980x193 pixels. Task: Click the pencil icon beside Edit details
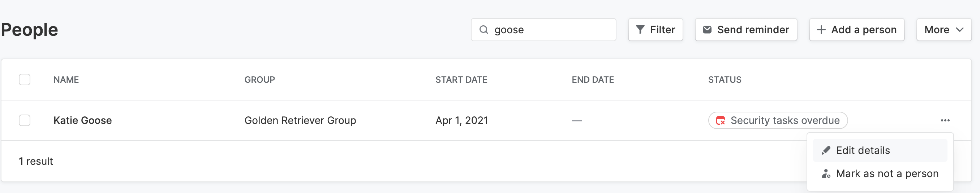826,150
